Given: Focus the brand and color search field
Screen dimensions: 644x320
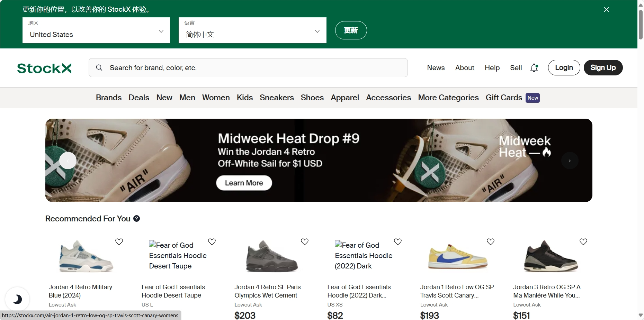Looking at the screenshot, I should pos(248,68).
